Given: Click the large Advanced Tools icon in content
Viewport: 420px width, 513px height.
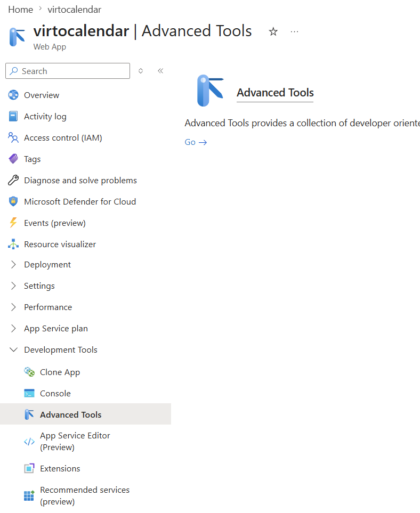Looking at the screenshot, I should (210, 91).
